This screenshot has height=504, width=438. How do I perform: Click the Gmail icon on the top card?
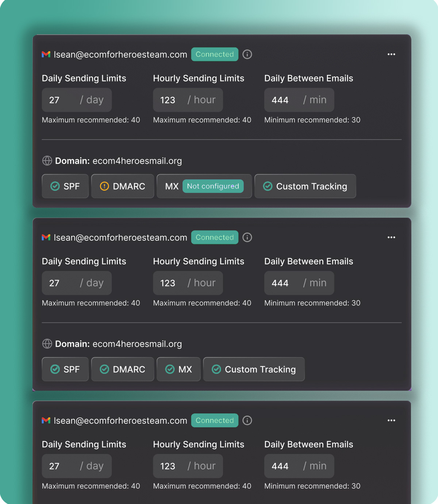click(46, 54)
